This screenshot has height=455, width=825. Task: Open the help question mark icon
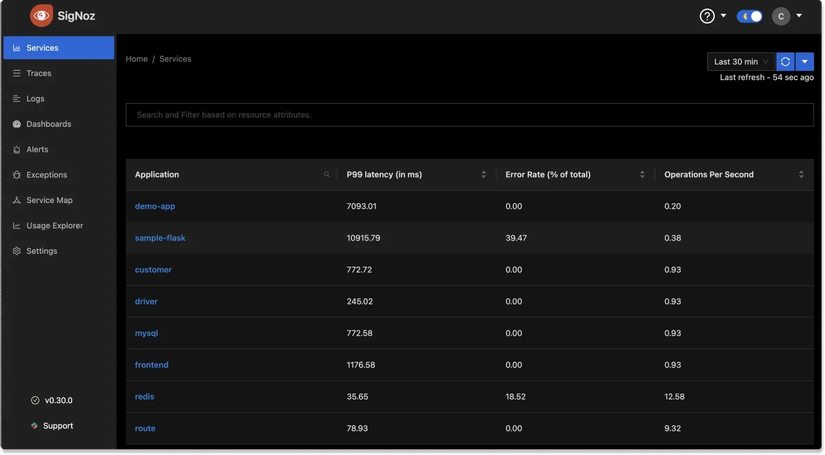tap(707, 16)
